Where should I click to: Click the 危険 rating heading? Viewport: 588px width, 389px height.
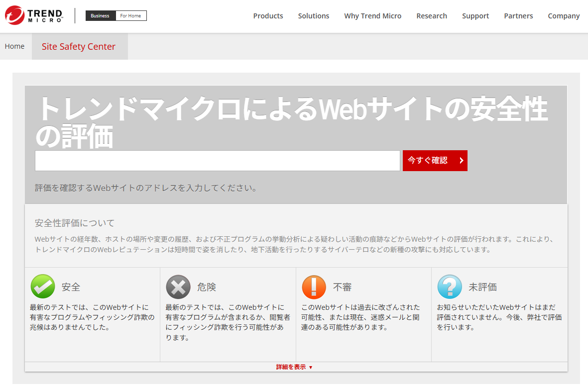(207, 287)
